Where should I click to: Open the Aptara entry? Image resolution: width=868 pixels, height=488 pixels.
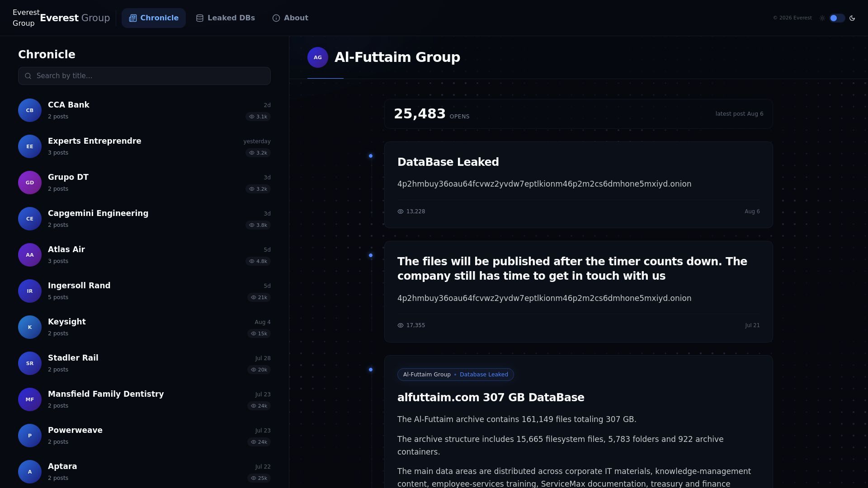point(144,472)
